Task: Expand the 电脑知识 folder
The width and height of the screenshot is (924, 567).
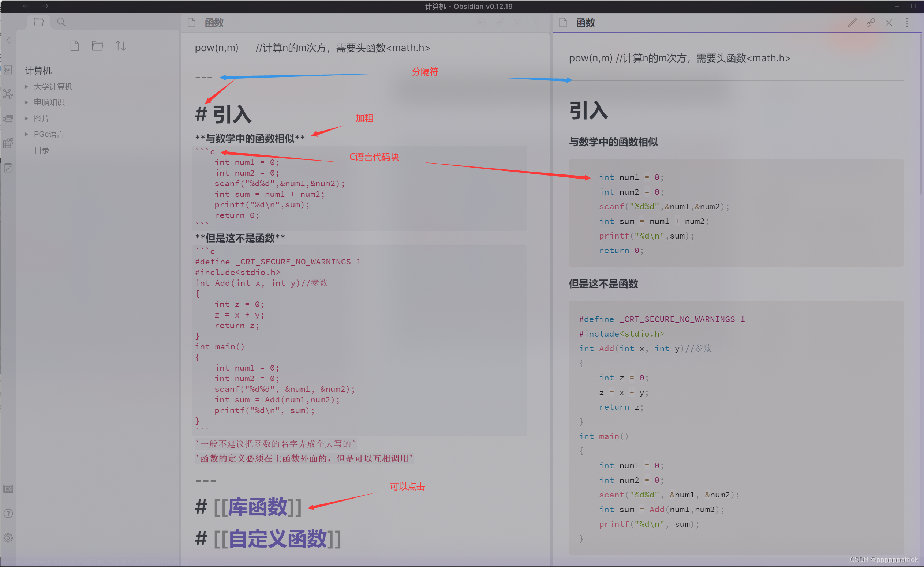Action: [x=49, y=102]
